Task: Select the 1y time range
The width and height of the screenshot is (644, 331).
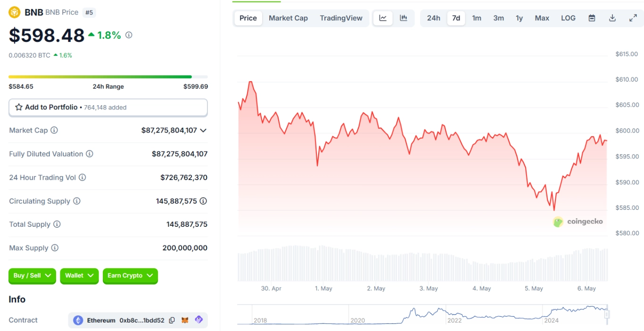Action: pos(519,18)
